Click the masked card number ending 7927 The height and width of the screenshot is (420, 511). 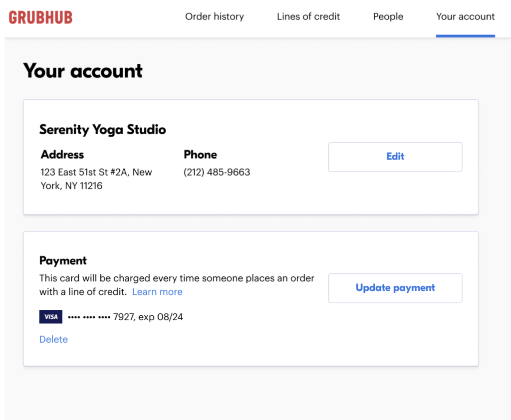point(100,317)
